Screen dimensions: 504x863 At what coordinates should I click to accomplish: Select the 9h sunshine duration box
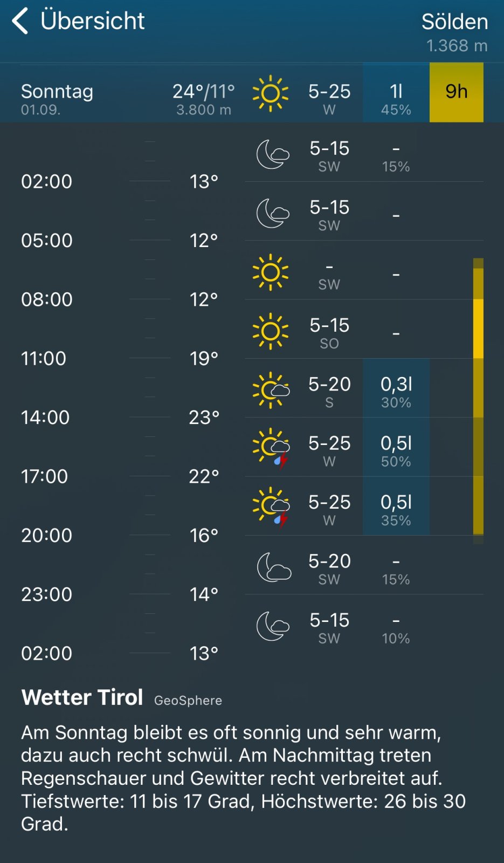point(456,92)
